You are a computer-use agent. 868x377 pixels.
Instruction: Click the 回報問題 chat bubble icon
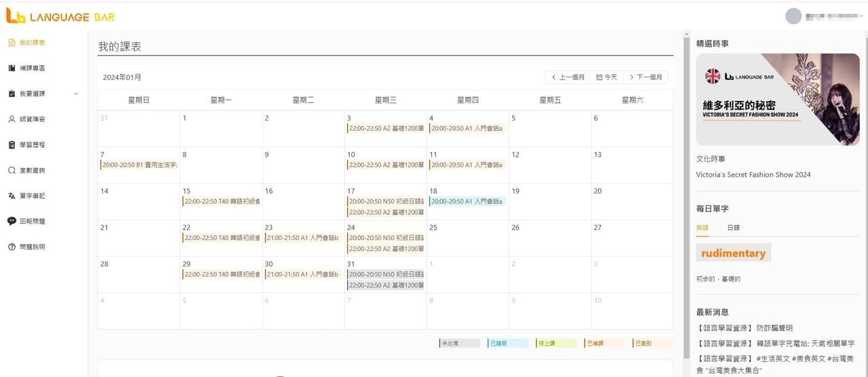[12, 221]
